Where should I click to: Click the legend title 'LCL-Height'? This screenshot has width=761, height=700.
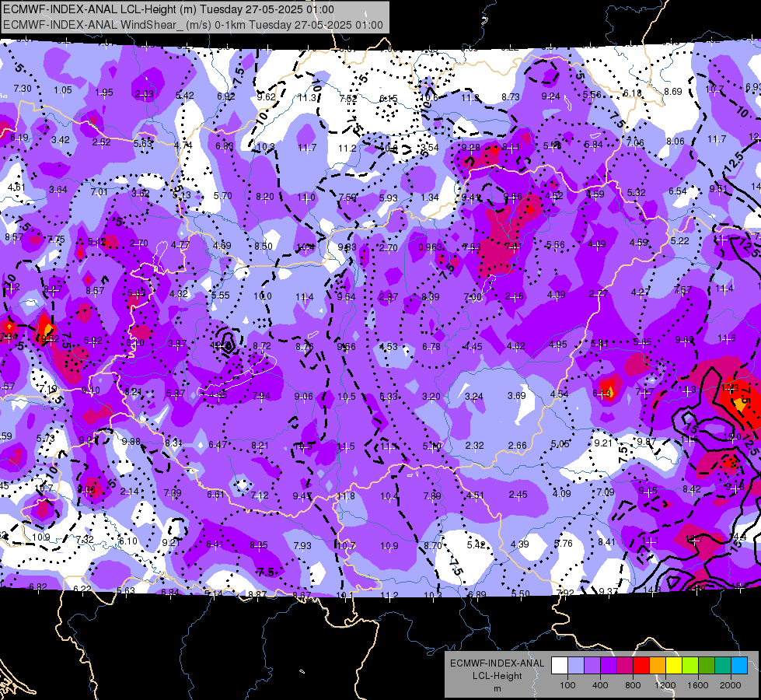tap(497, 676)
